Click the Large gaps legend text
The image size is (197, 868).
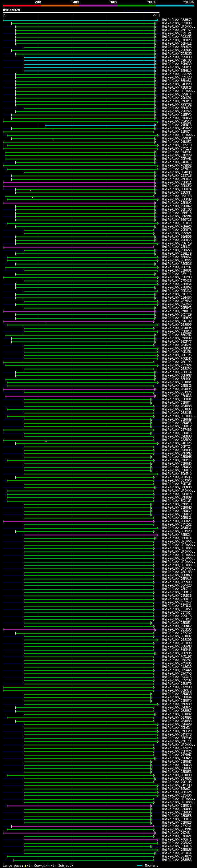tap(38, 866)
